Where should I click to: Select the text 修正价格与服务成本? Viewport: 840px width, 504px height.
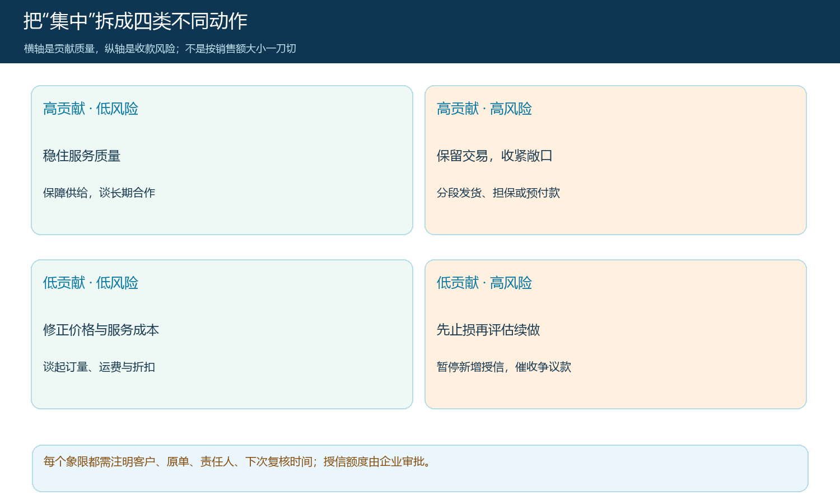[101, 330]
